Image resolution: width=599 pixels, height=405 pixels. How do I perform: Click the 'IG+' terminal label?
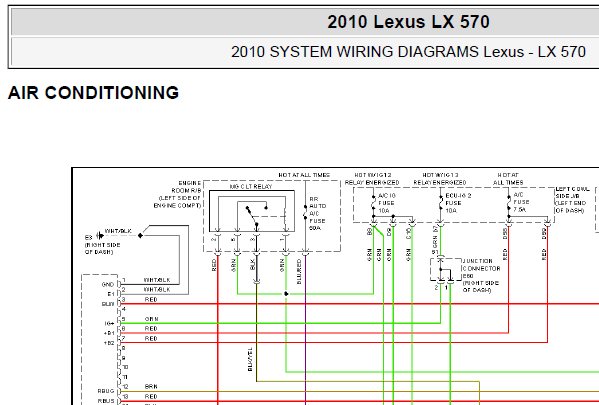[x=109, y=324]
